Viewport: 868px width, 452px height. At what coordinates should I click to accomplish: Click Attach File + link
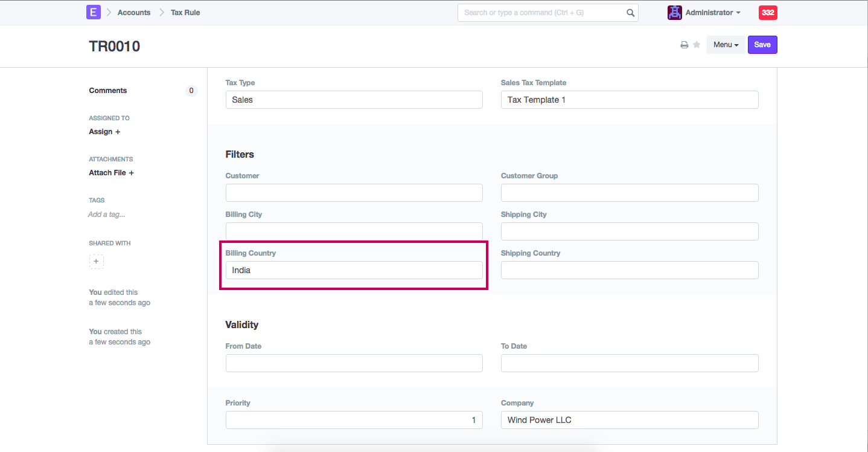pyautogui.click(x=111, y=173)
